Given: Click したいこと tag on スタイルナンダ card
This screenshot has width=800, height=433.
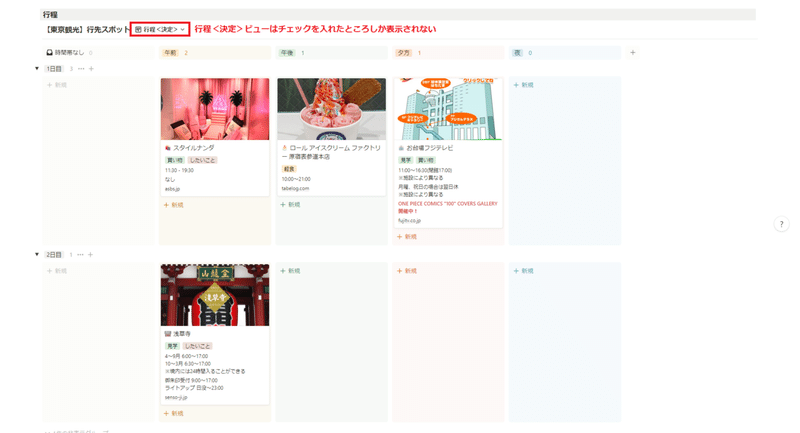Looking at the screenshot, I should click(203, 160).
